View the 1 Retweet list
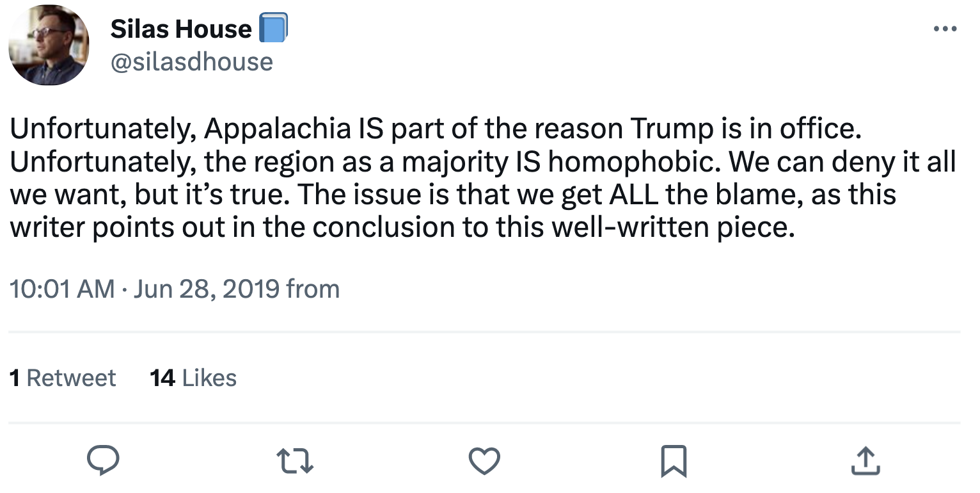Viewport: 980px width, 493px height. 63,378
